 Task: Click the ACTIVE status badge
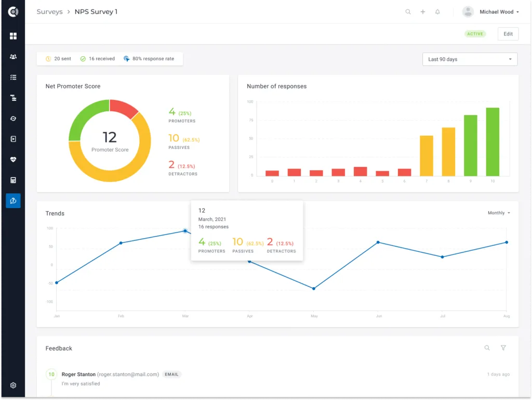(475, 34)
